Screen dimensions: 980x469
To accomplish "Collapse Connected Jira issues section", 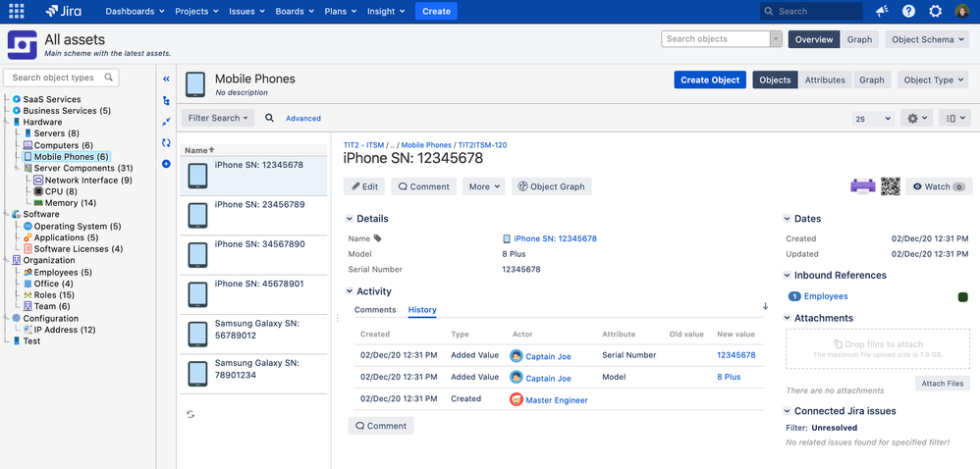I will coord(787,411).
